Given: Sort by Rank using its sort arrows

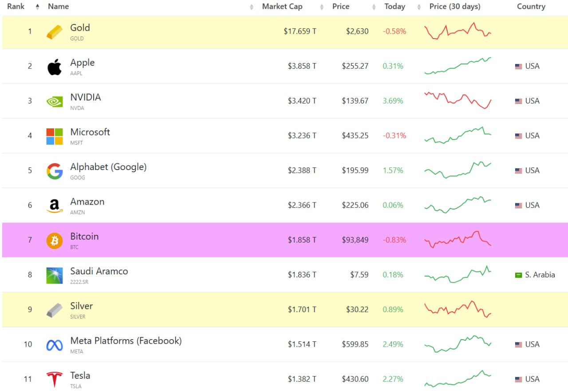Looking at the screenshot, I should pos(37,7).
